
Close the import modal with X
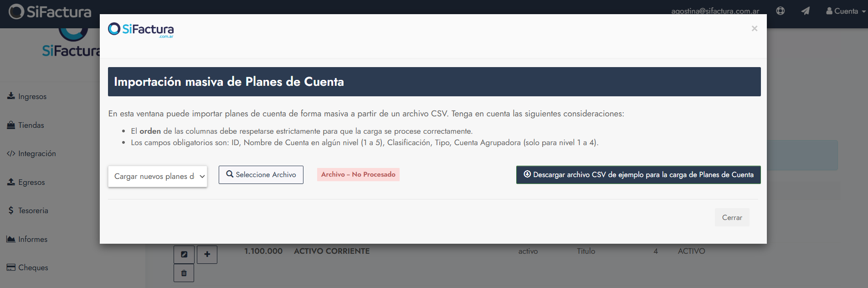click(755, 29)
